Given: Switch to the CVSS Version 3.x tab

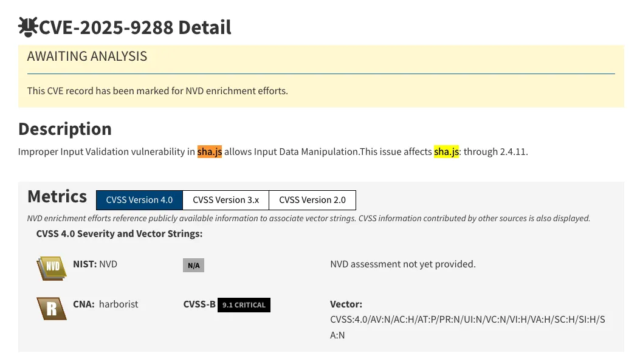Looking at the screenshot, I should point(225,200).
